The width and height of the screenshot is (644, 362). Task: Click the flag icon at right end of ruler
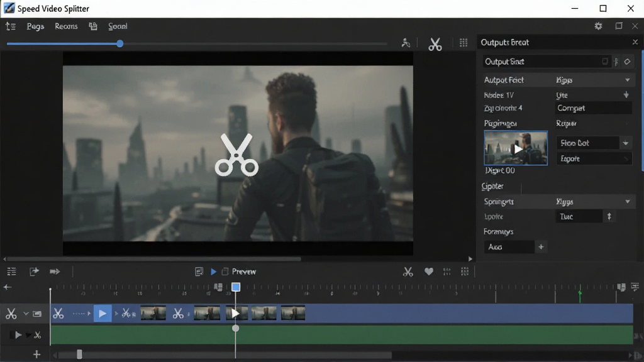point(621,287)
